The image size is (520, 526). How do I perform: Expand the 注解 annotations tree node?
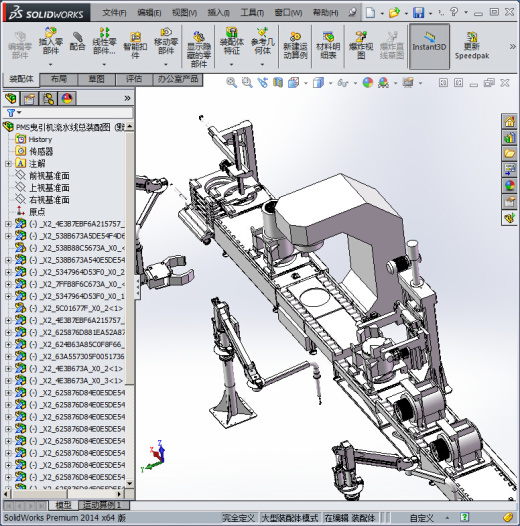point(8,164)
